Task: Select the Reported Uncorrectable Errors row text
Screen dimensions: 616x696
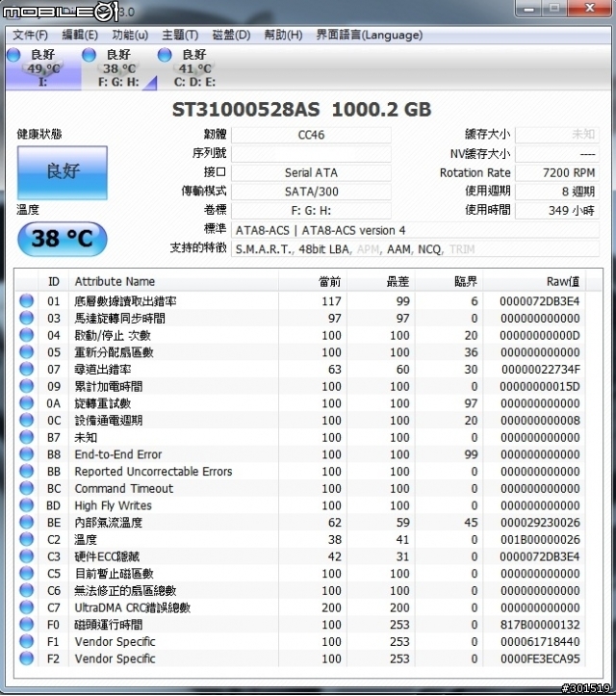Action: click(153, 472)
